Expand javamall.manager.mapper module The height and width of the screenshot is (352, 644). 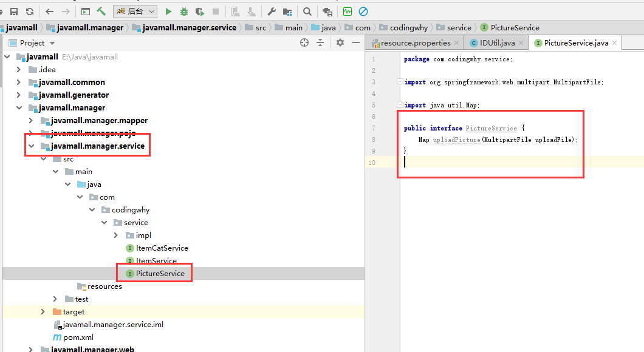[31, 120]
